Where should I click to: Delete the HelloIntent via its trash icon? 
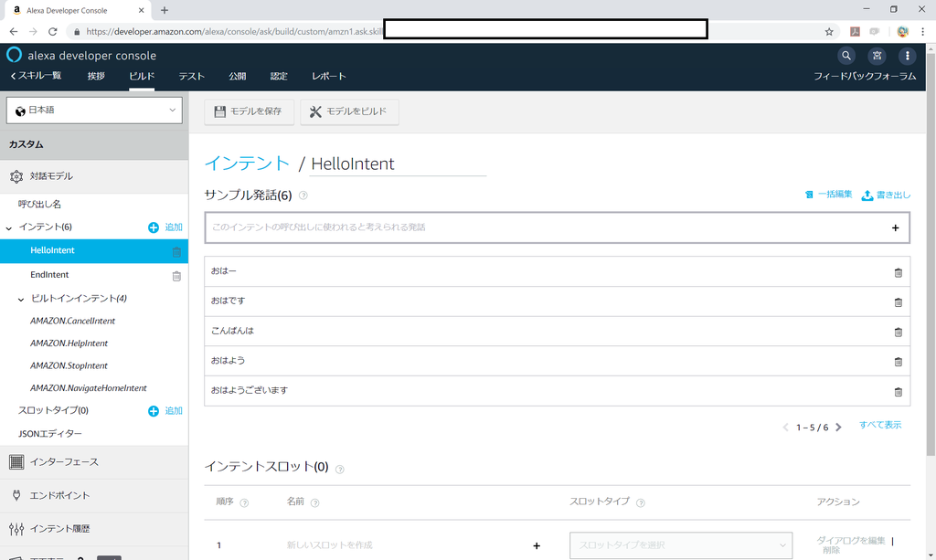tap(176, 251)
